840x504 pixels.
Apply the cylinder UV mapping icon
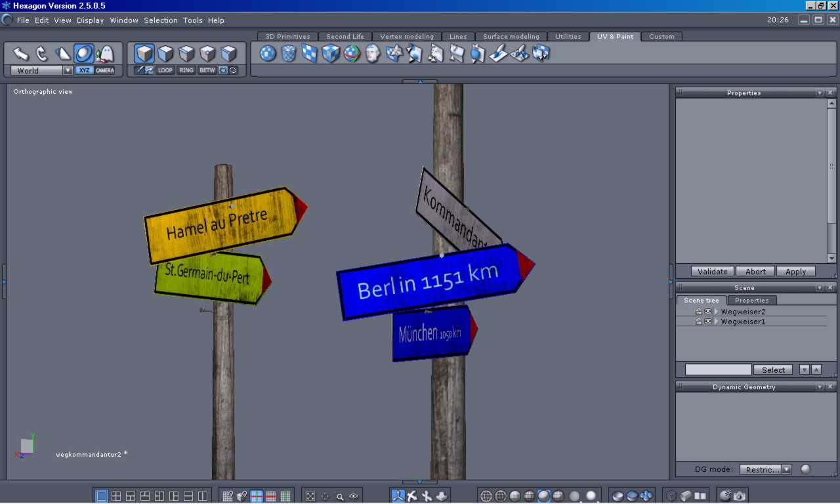tap(289, 53)
